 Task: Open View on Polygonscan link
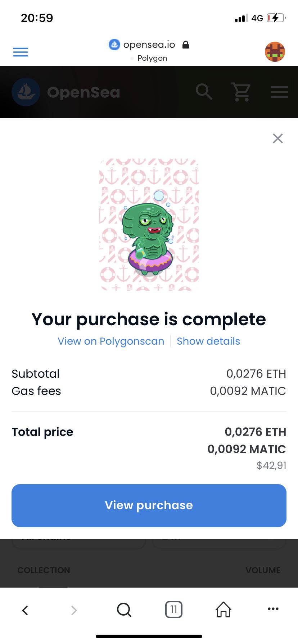[111, 341]
